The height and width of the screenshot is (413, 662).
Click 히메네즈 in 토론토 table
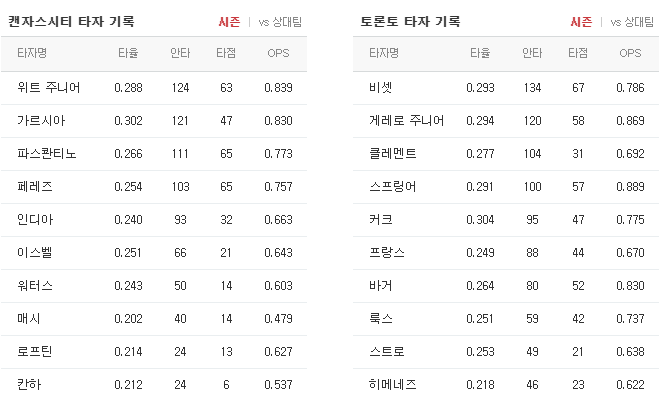point(393,385)
